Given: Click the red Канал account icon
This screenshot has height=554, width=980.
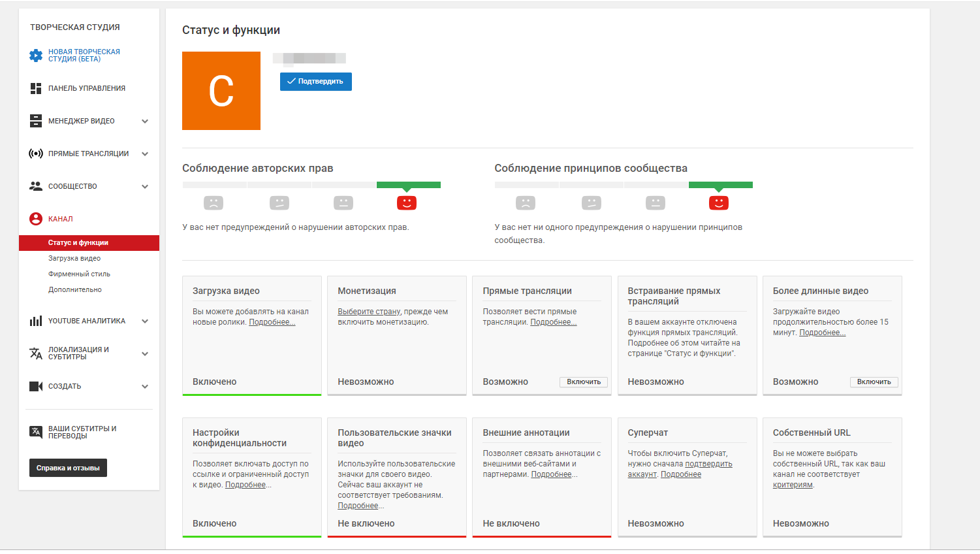Looking at the screenshot, I should 36,219.
